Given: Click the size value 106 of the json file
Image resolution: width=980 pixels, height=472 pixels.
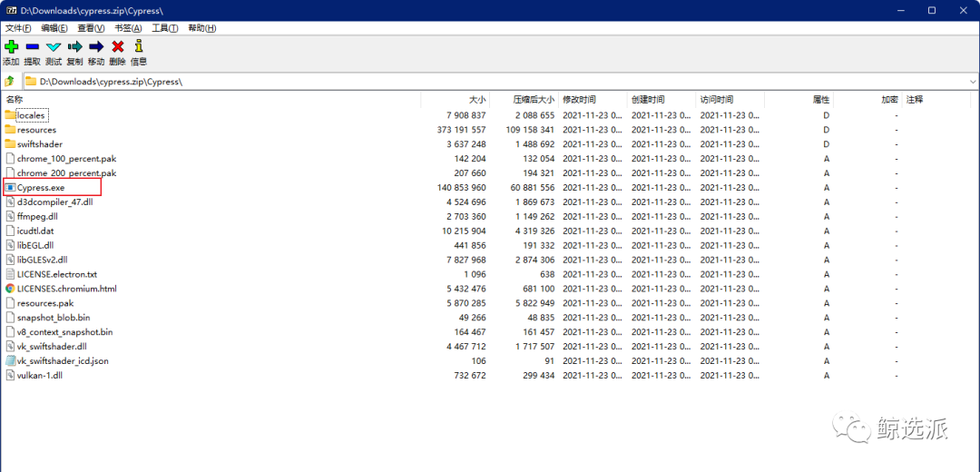Looking at the screenshot, I should coord(479,360).
